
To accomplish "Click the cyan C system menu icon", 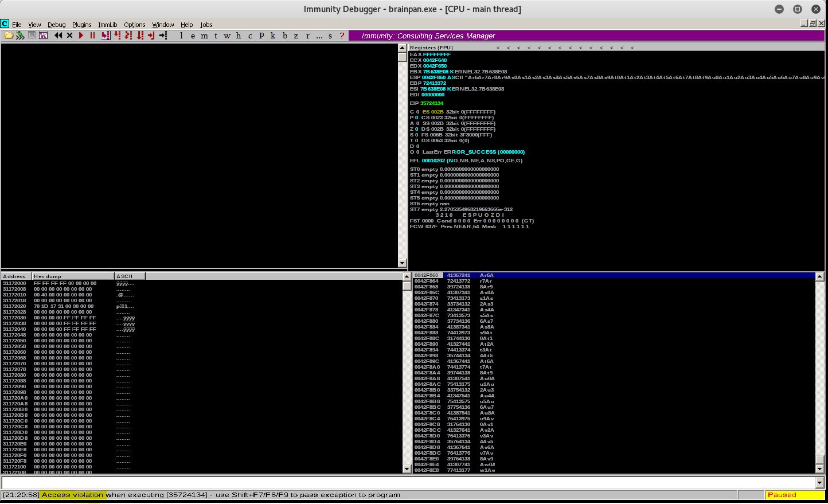I will (5, 24).
